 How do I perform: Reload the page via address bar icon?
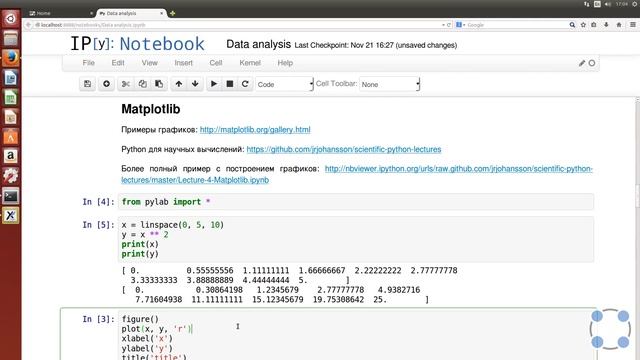(449, 25)
